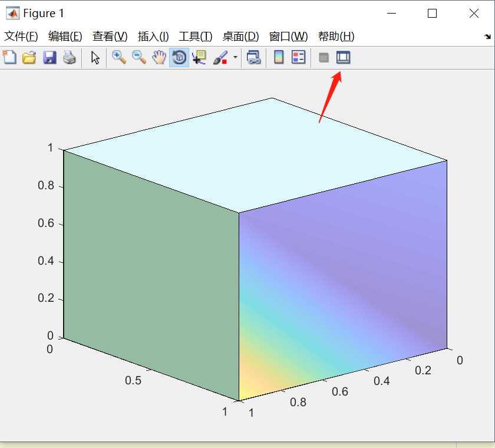
Task: Insert a Legend from toolbar
Action: (299, 58)
